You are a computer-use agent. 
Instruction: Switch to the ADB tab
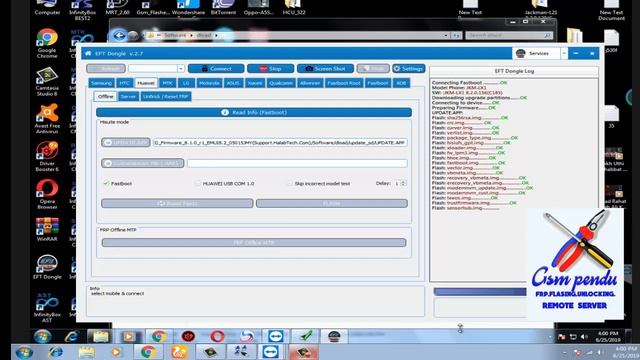click(x=401, y=83)
